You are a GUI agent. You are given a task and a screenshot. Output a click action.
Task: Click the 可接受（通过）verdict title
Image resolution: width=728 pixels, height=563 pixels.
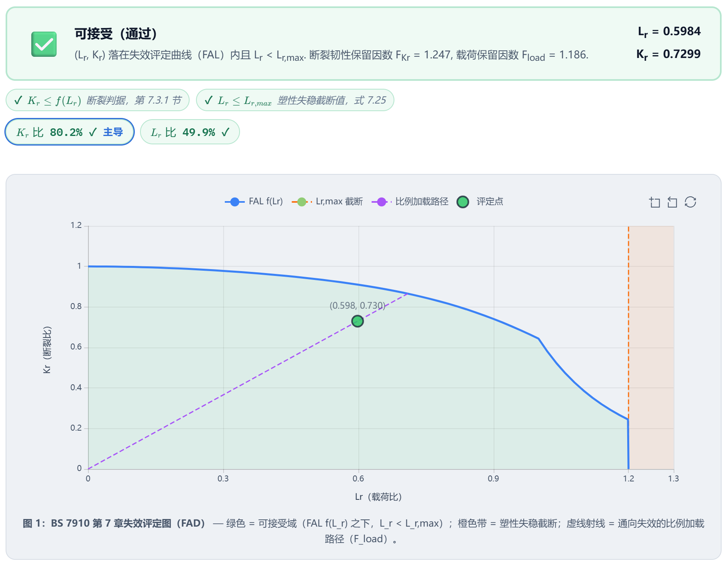click(x=116, y=34)
